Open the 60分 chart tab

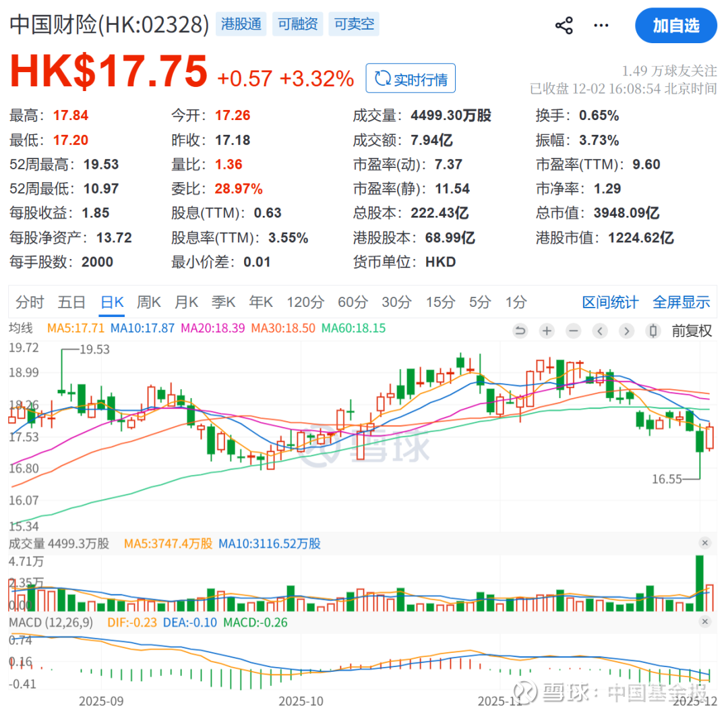coord(353,302)
